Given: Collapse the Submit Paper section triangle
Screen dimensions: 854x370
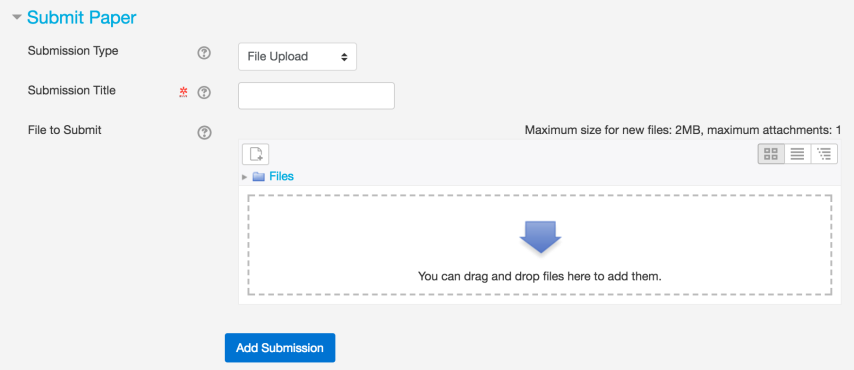Looking at the screenshot, I should (17, 17).
